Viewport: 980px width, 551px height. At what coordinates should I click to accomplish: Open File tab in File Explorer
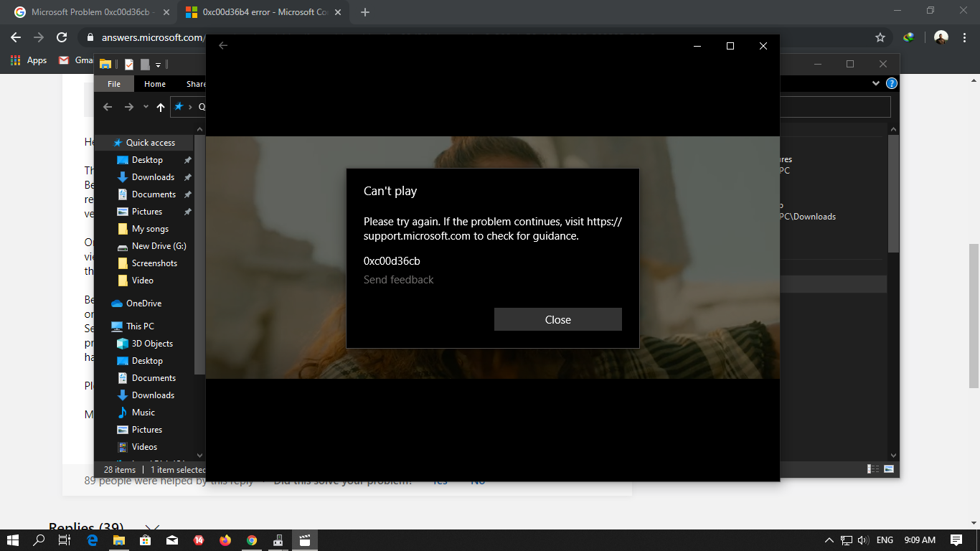point(114,84)
